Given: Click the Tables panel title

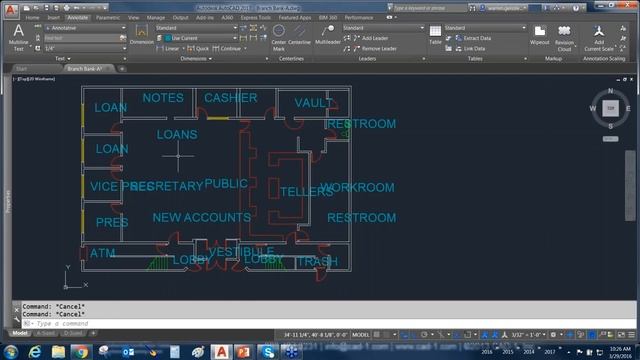Looking at the screenshot, I should pos(475,59).
